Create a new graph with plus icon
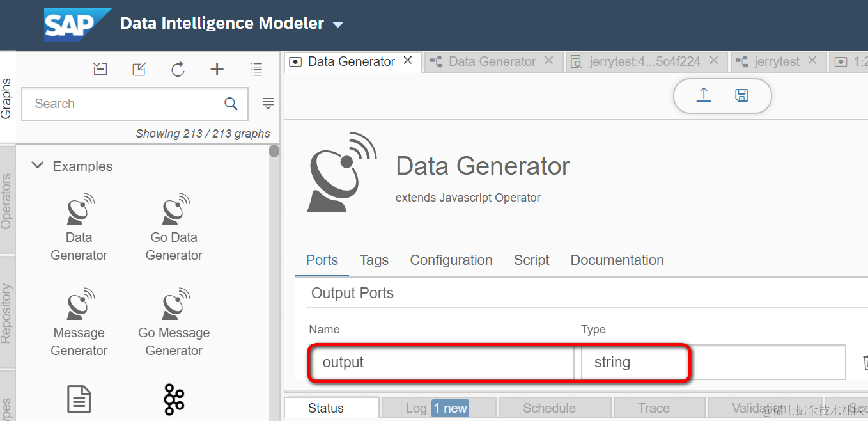 coord(217,69)
